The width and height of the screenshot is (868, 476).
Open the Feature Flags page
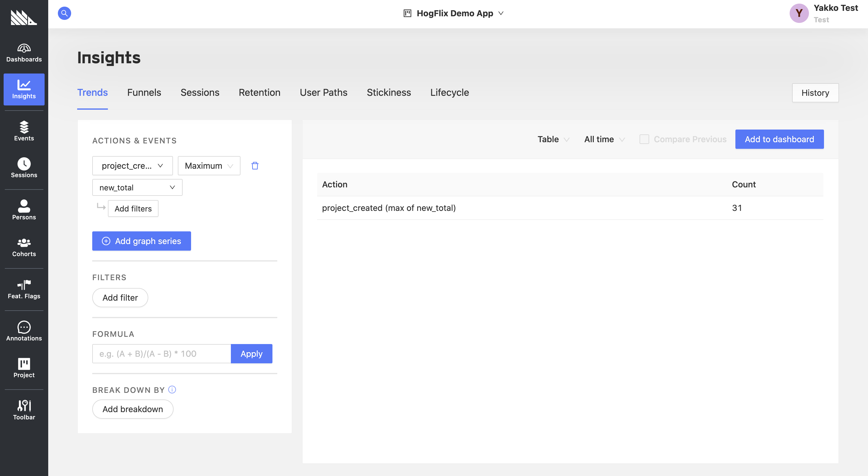(24, 290)
